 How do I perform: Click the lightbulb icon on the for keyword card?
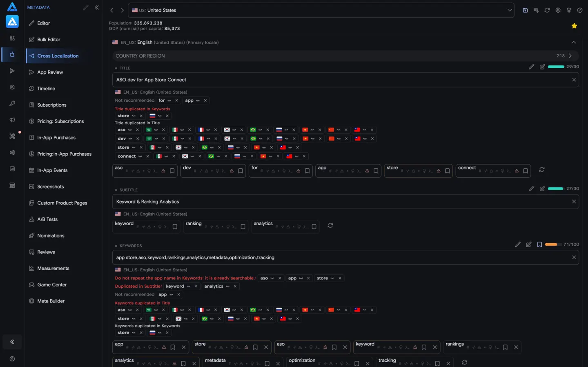click(x=285, y=171)
